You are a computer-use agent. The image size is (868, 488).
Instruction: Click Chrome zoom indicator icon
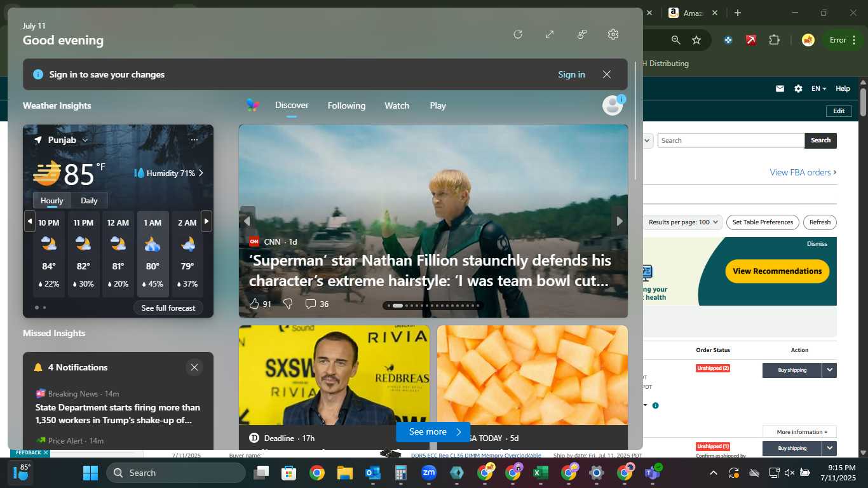[675, 40]
